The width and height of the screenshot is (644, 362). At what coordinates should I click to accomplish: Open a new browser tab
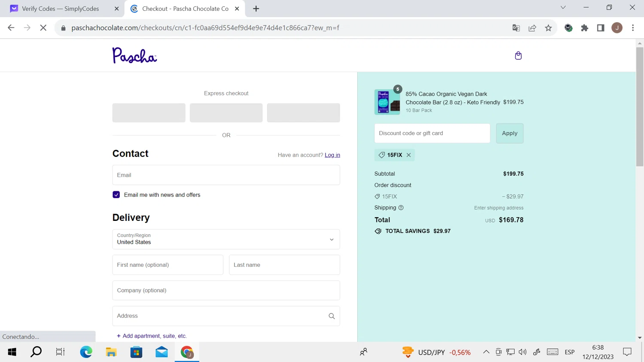tap(256, 9)
